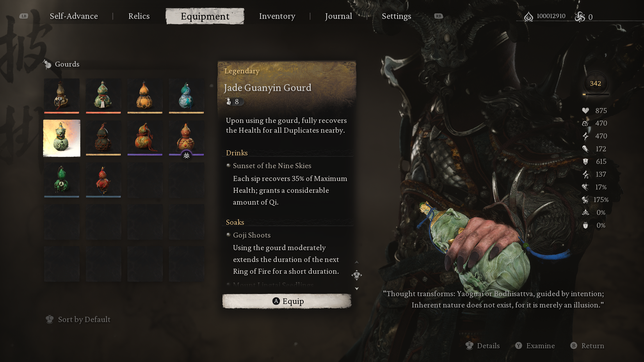This screenshot has height=362, width=644.
Task: Select the dark netted gourd
Action: [x=103, y=138]
